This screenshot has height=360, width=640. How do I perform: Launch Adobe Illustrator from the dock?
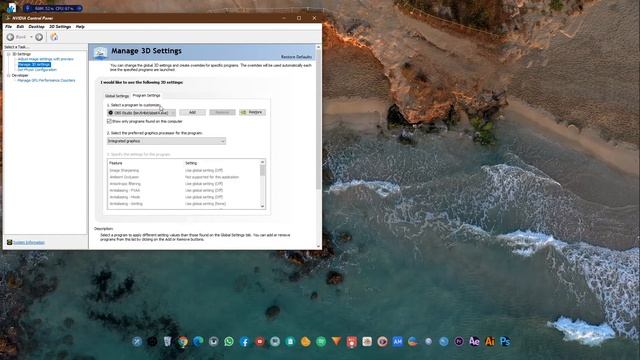tap(490, 341)
